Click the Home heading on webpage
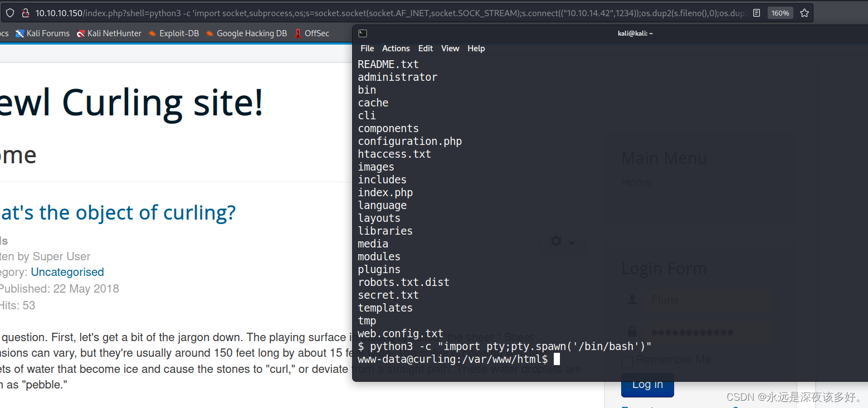The height and width of the screenshot is (408, 868). tap(18, 154)
